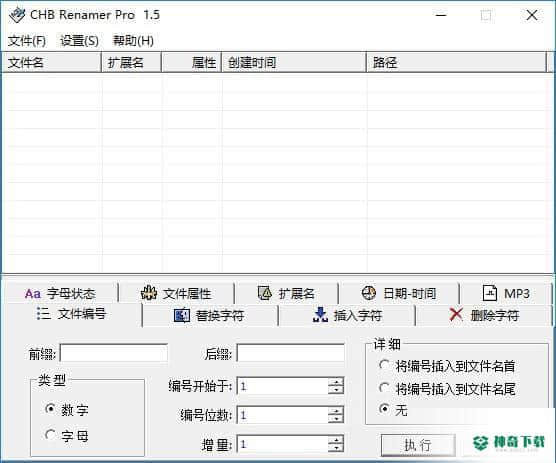Close the CHB Renamer Pro window
Viewport: 556px width, 463px height.
tap(532, 15)
